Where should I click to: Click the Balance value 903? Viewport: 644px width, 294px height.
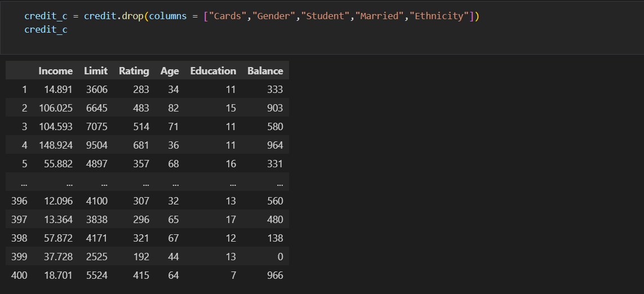click(275, 108)
